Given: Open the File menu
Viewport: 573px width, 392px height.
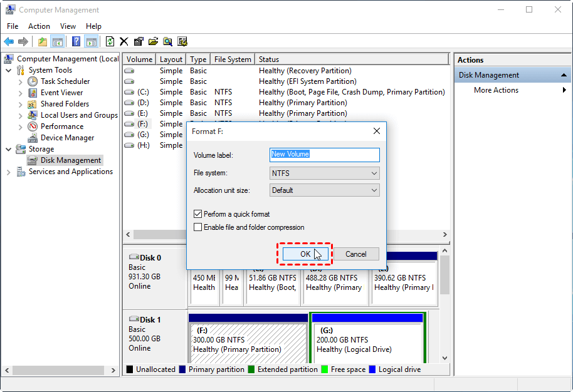Looking at the screenshot, I should (13, 26).
